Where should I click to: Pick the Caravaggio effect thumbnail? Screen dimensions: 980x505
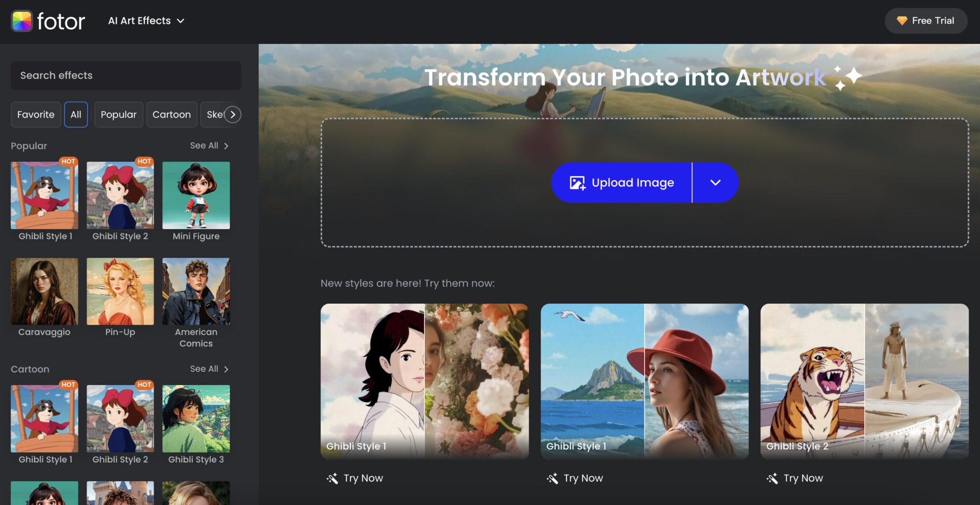tap(45, 292)
